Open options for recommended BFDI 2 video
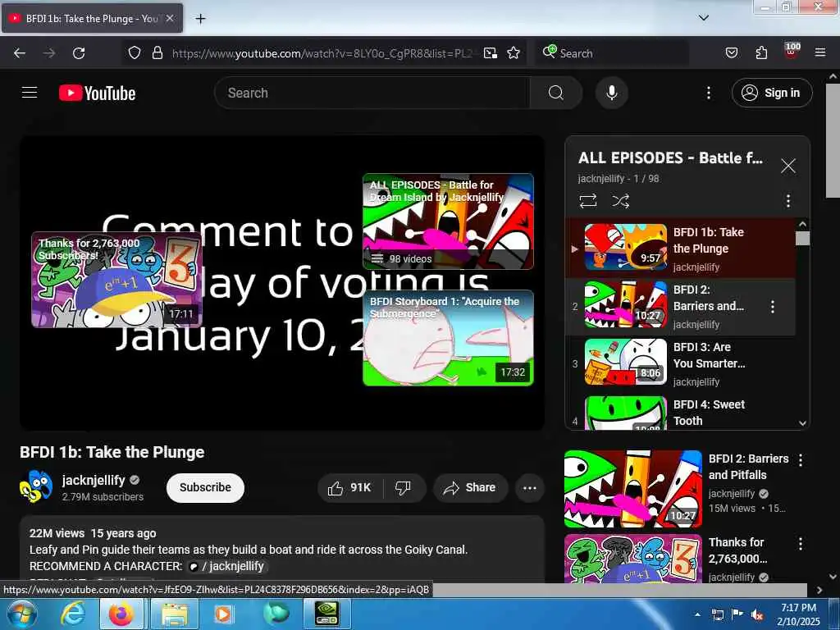Viewport: 840px width, 630px height. tap(801, 459)
